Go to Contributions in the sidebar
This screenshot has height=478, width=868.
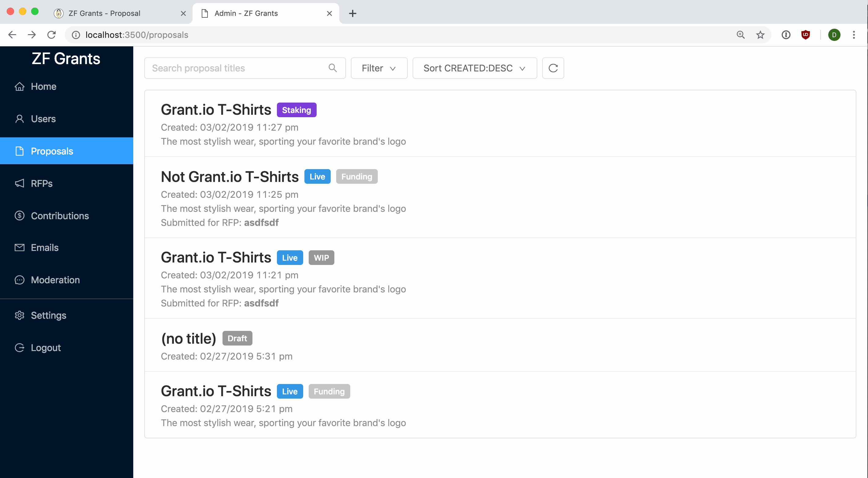[60, 216]
